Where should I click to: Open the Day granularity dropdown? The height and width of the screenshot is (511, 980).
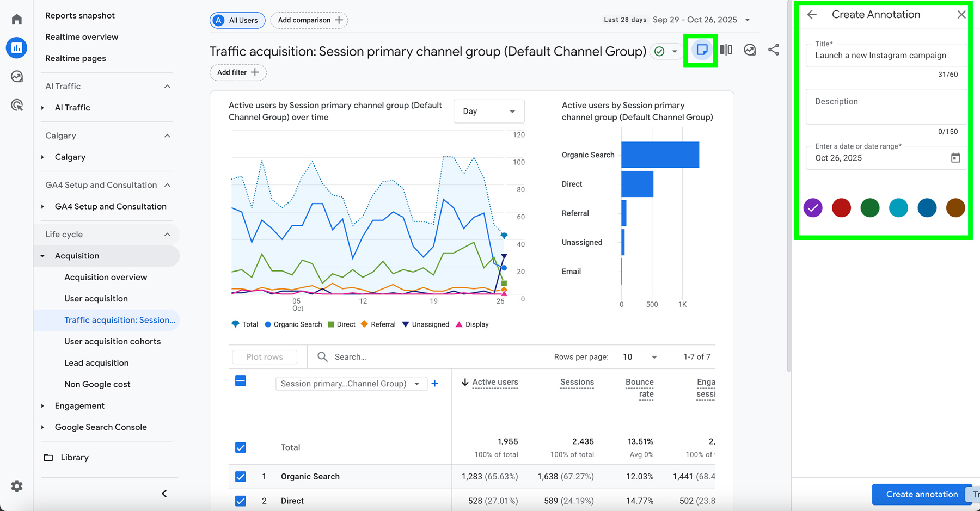[488, 111]
